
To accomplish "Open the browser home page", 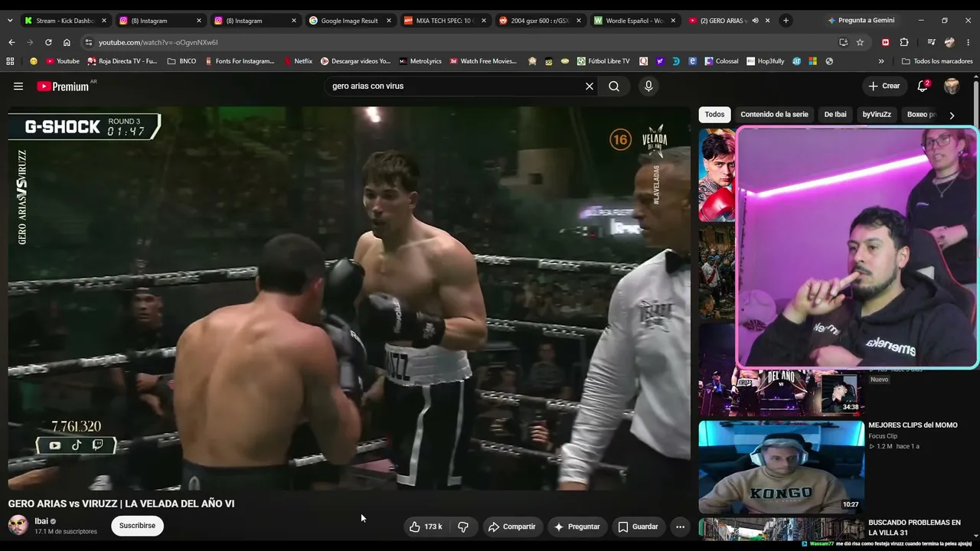I will (x=67, y=42).
